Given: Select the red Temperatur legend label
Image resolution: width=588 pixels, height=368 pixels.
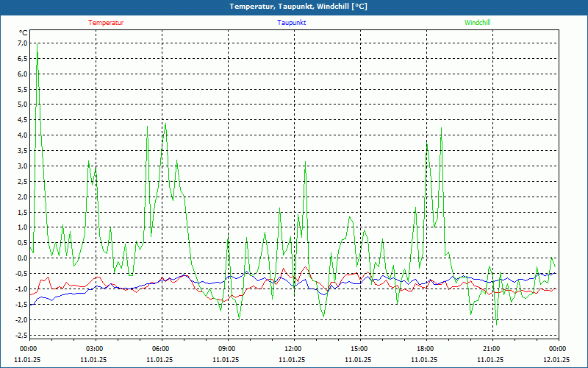Looking at the screenshot, I should click(x=106, y=23).
